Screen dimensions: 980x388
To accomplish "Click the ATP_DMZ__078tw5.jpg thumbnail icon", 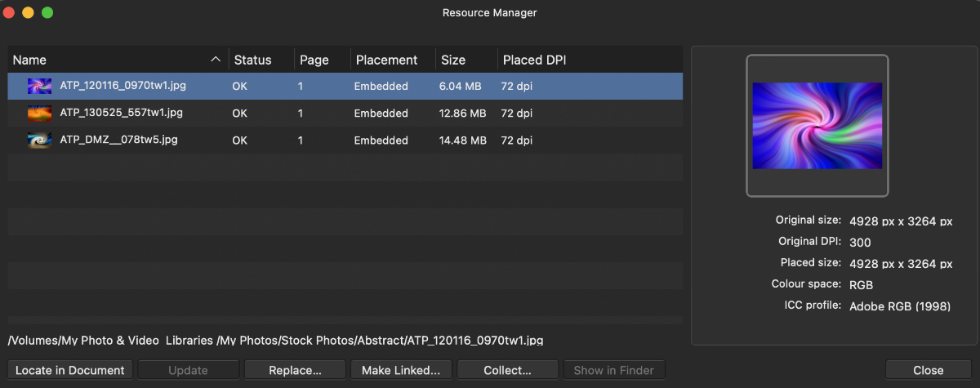I will (39, 140).
